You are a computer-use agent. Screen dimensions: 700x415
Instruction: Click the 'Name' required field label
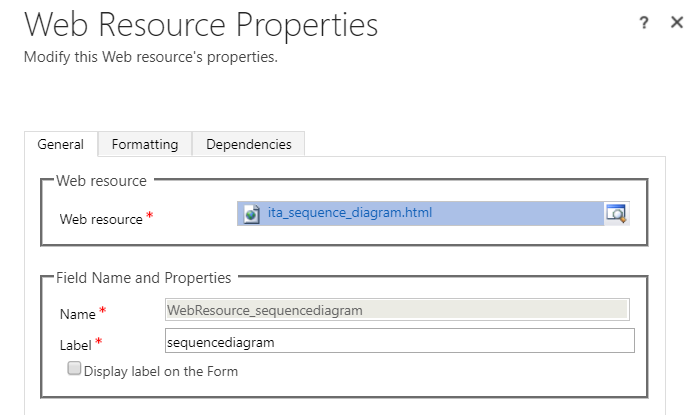77,314
